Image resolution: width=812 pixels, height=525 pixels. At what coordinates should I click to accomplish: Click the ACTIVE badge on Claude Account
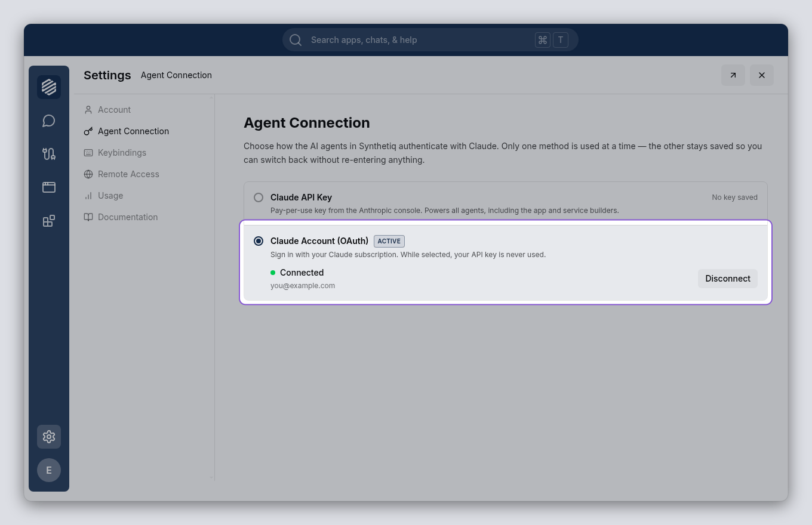click(389, 241)
